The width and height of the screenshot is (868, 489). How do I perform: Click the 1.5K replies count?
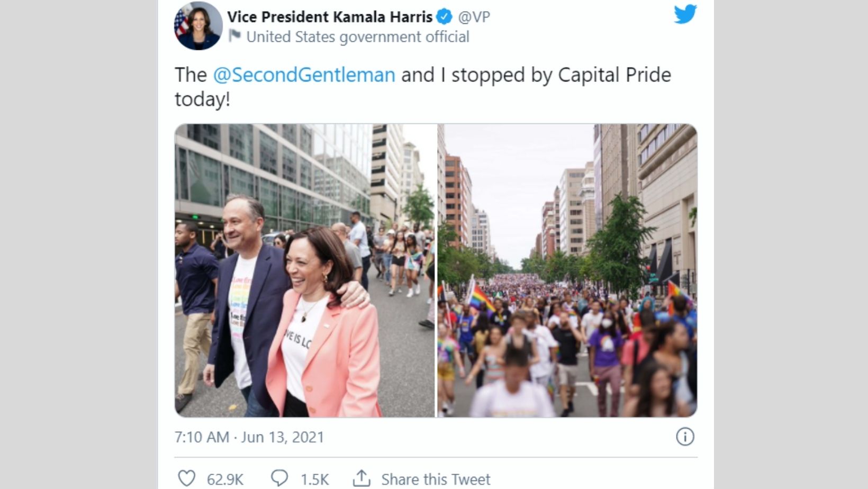(x=315, y=479)
